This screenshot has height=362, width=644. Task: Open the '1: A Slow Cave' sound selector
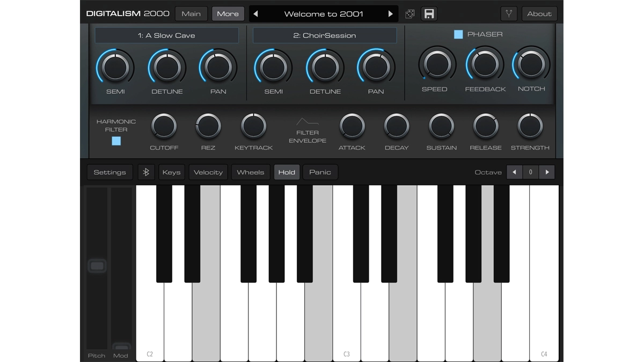pos(167,35)
